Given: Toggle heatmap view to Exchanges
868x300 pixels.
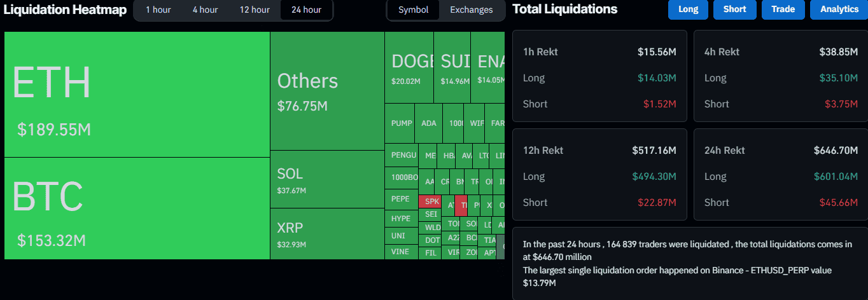Looking at the screenshot, I should (471, 10).
